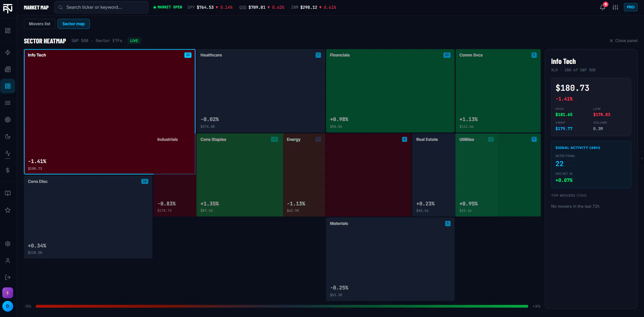Click the IWM $298.12 ticker quote

click(314, 7)
